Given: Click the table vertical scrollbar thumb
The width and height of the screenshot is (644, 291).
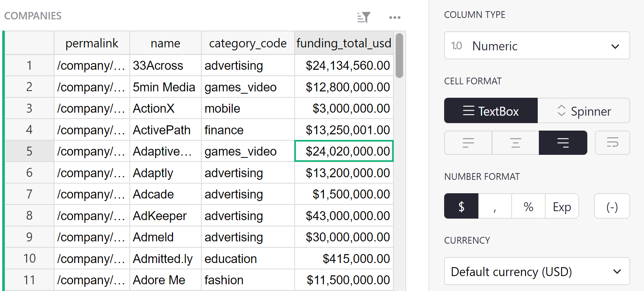Looking at the screenshot, I should pyautogui.click(x=399, y=56).
